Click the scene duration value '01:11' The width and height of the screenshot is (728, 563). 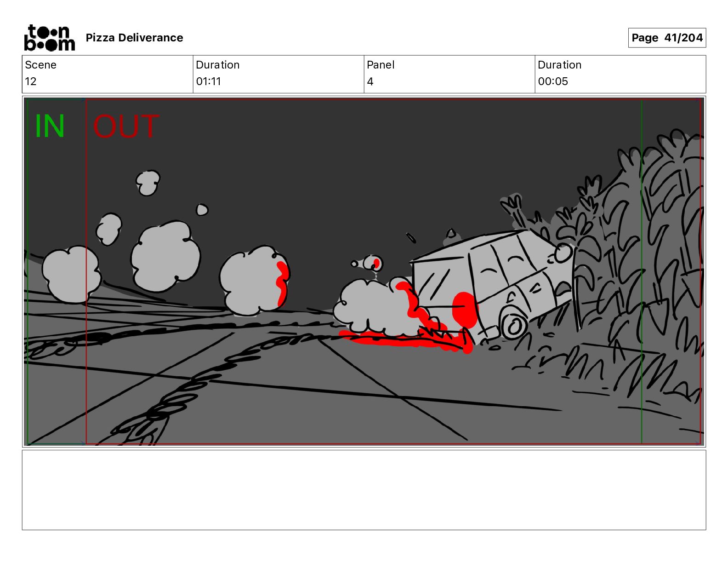pyautogui.click(x=208, y=81)
